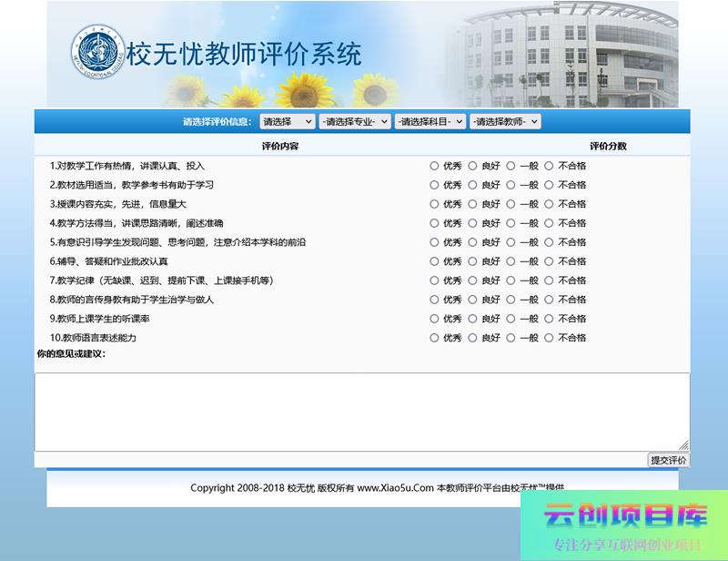
Task: Click the 提交评价 submit button
Action: (x=668, y=460)
